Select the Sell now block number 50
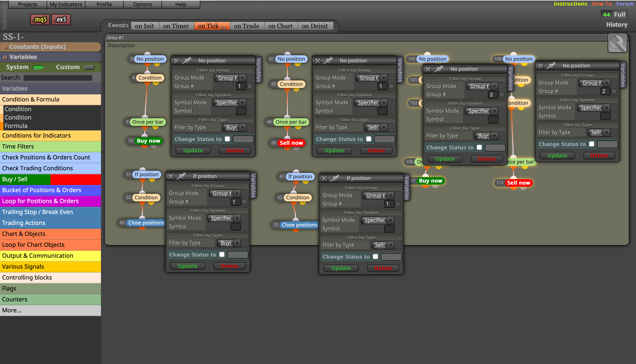 tap(291, 143)
